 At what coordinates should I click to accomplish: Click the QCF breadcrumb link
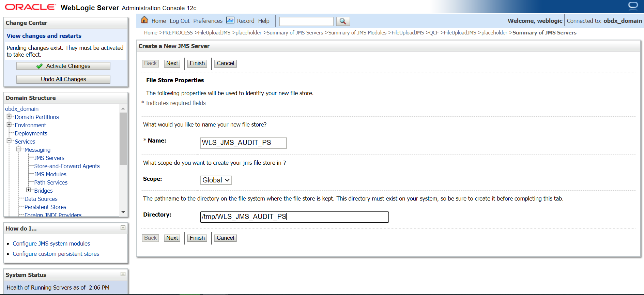[434, 33]
